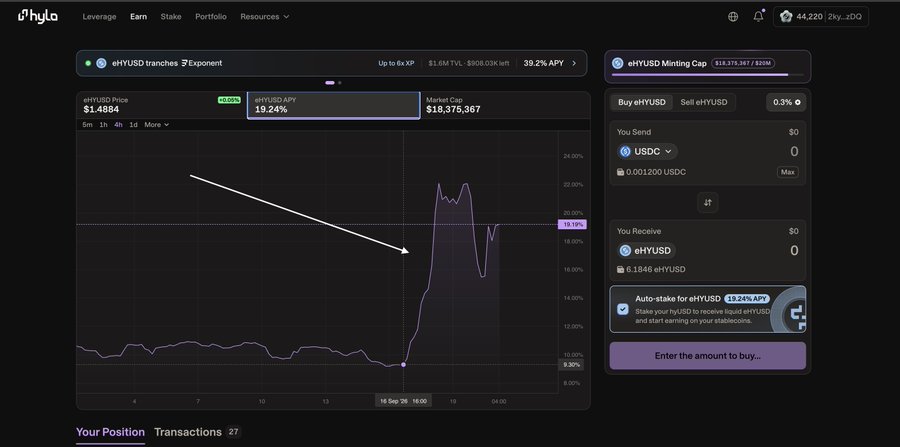
Task: Click the 9.30% crosshair axis label
Action: [571, 365]
